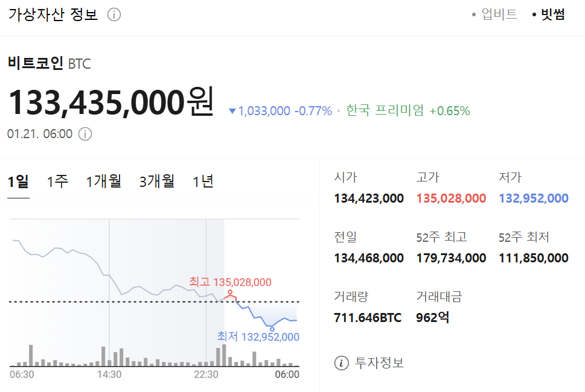
Task: Show the 1개월 chart period
Action: tap(104, 181)
